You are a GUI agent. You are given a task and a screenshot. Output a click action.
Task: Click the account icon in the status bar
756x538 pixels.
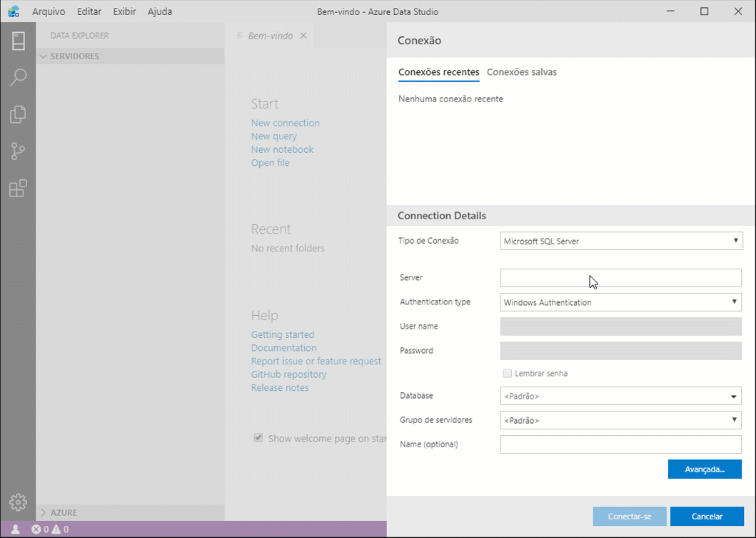16,529
